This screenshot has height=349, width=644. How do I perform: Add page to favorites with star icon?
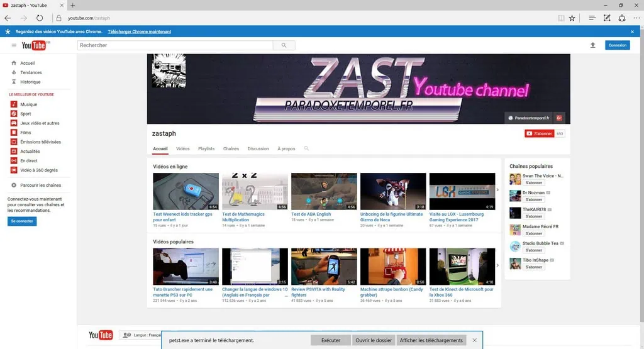click(x=572, y=18)
